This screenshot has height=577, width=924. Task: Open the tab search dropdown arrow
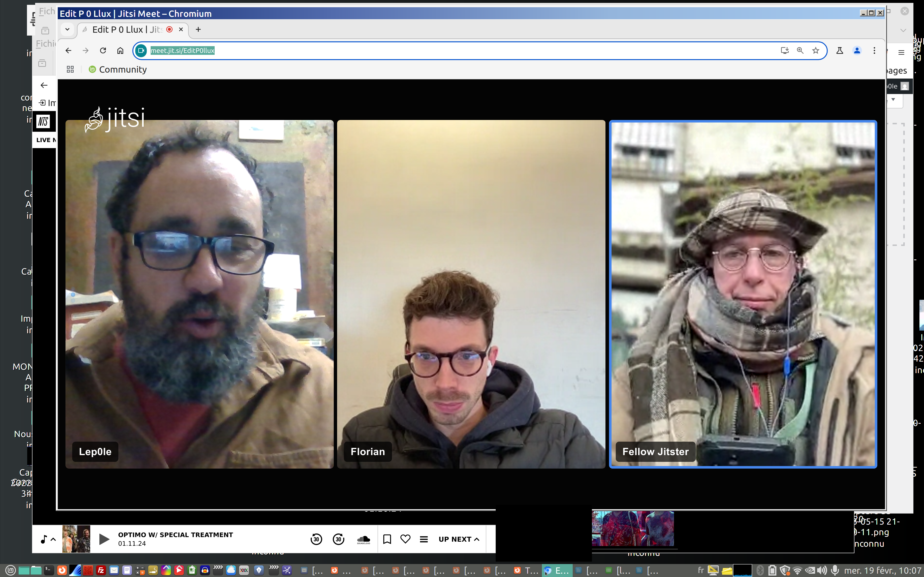tap(67, 29)
